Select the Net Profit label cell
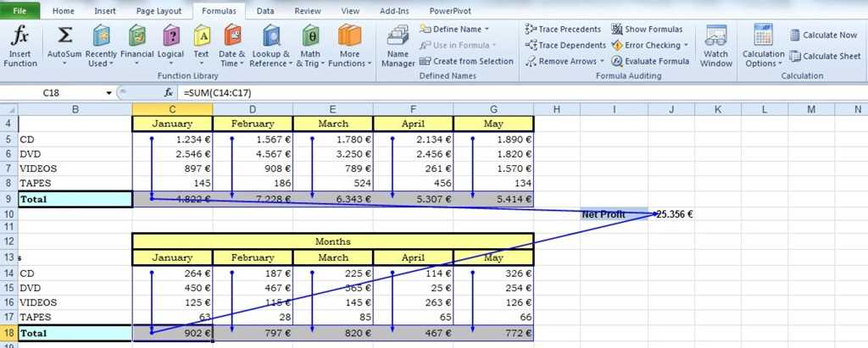Image resolution: width=868 pixels, height=348 pixels. click(x=615, y=213)
